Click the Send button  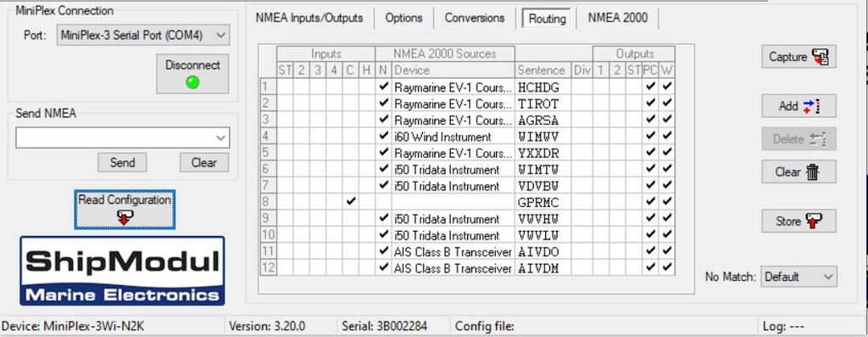click(x=122, y=162)
